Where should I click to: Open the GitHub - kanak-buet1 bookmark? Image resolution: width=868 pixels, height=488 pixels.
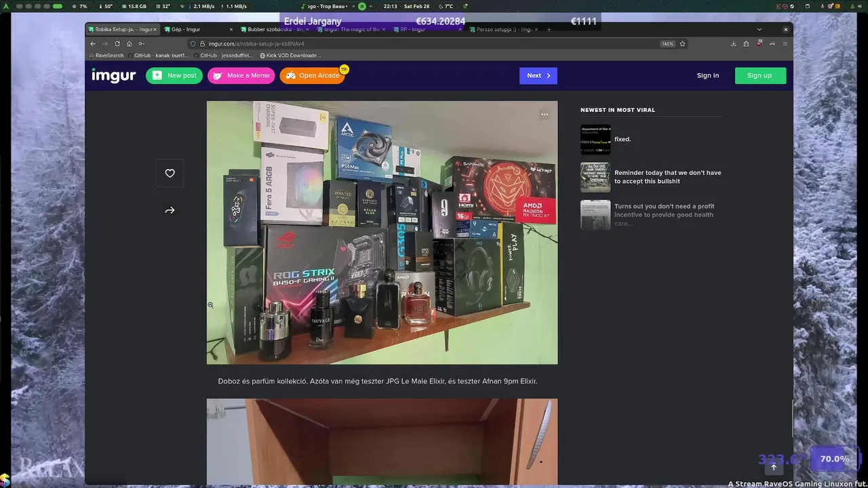[x=157, y=56]
